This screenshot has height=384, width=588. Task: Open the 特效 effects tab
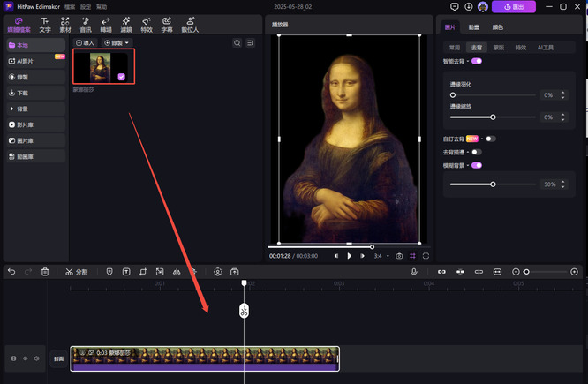pos(147,25)
